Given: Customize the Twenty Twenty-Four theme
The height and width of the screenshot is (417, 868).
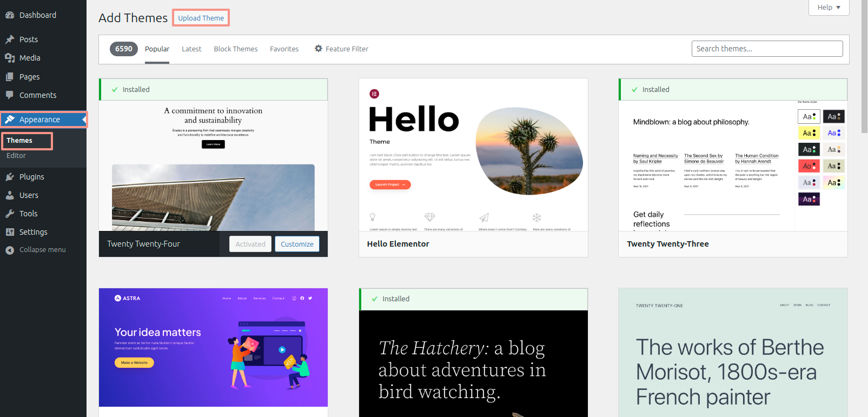Looking at the screenshot, I should (x=297, y=244).
